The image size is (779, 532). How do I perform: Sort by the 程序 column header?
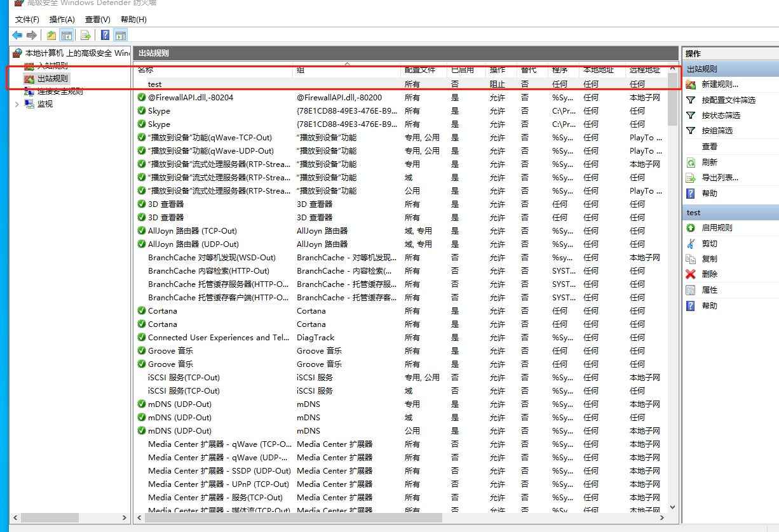tap(564, 70)
